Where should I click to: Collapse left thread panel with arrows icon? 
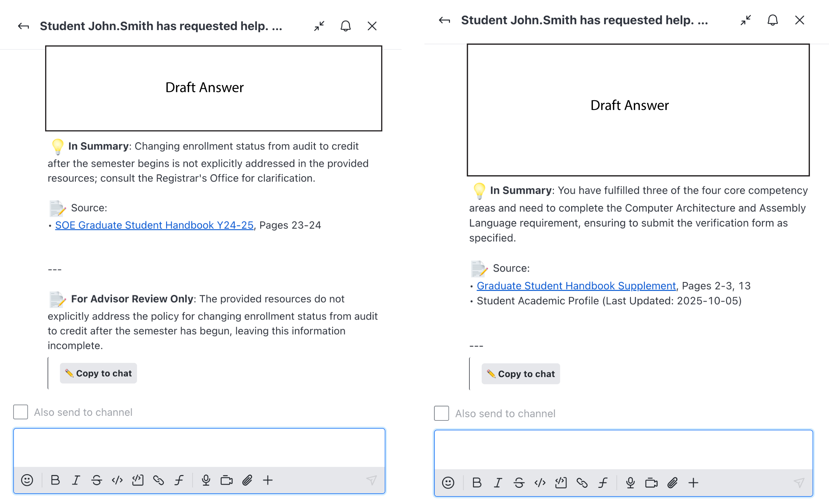tap(319, 26)
